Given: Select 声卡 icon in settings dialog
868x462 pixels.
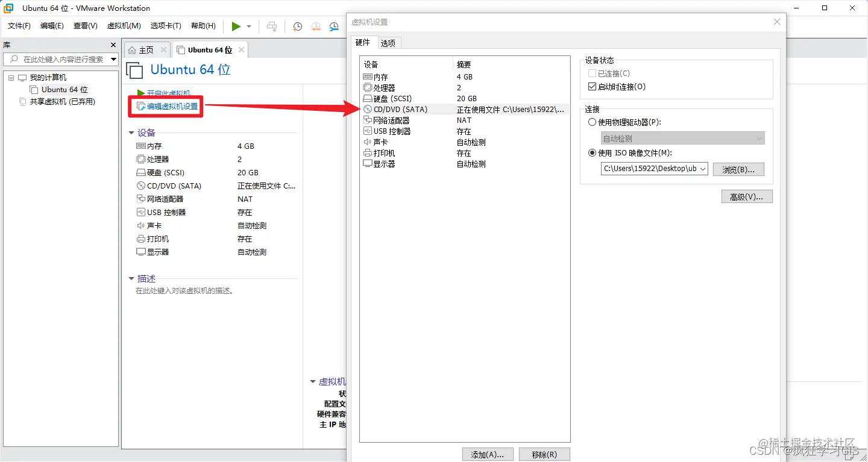Looking at the screenshot, I should tap(368, 142).
